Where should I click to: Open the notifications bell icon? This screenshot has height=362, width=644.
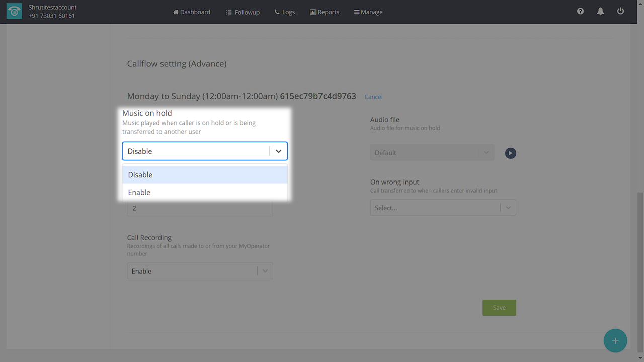[x=600, y=11]
